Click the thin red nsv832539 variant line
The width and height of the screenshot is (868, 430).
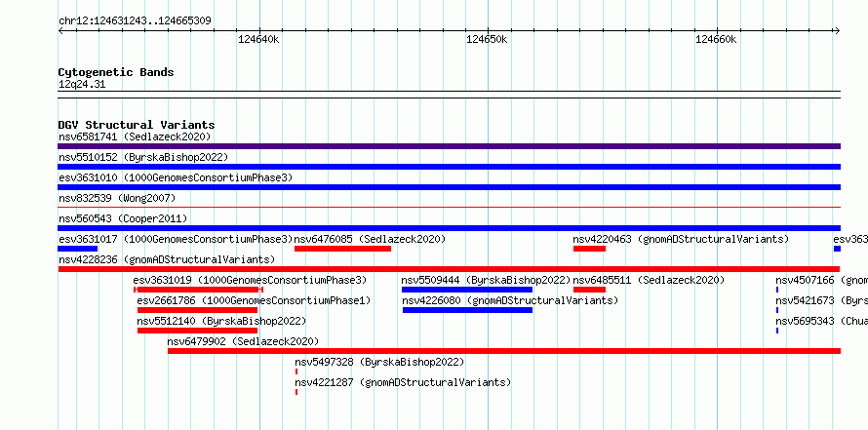pos(449,208)
